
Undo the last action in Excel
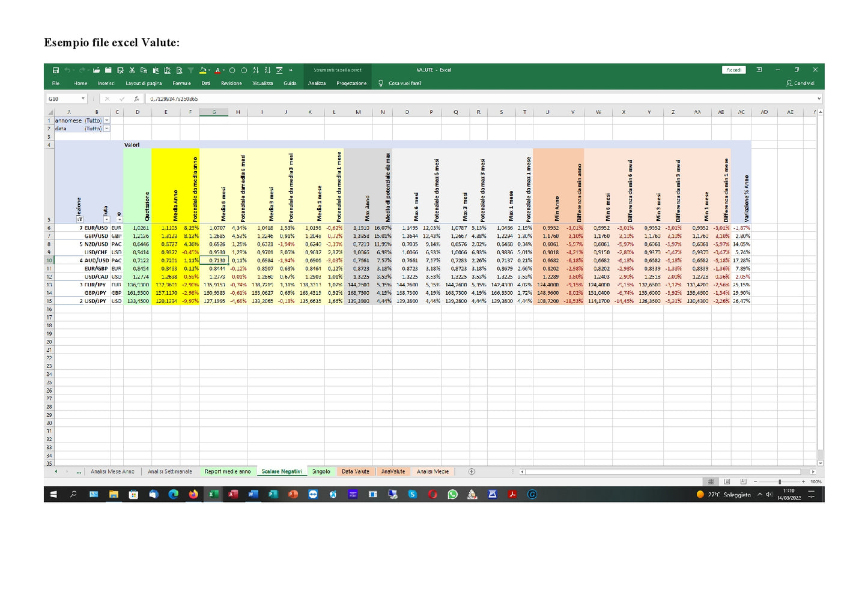pyautogui.click(x=67, y=70)
